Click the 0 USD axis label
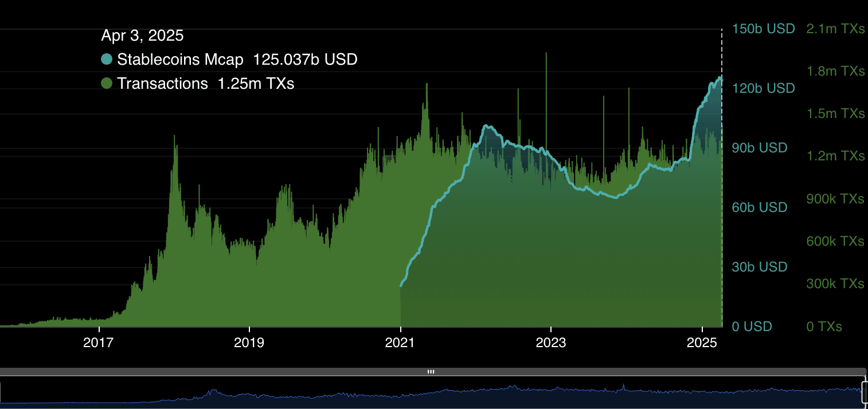Viewport: 868px width, 409px height. (752, 327)
